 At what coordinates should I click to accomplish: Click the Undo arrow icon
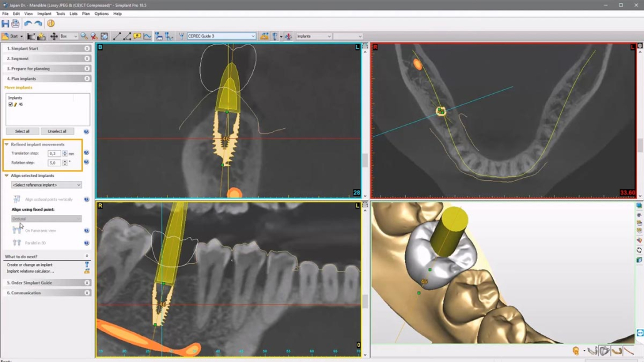point(28,24)
